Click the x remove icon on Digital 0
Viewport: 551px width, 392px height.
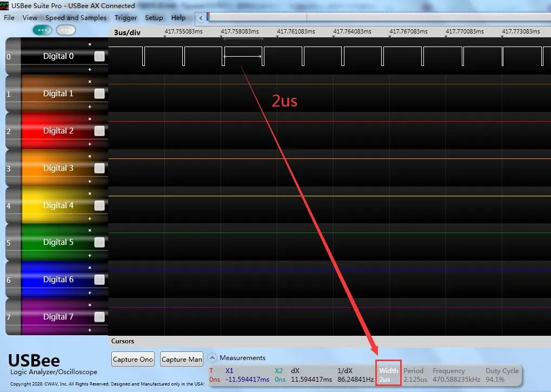tap(90, 44)
